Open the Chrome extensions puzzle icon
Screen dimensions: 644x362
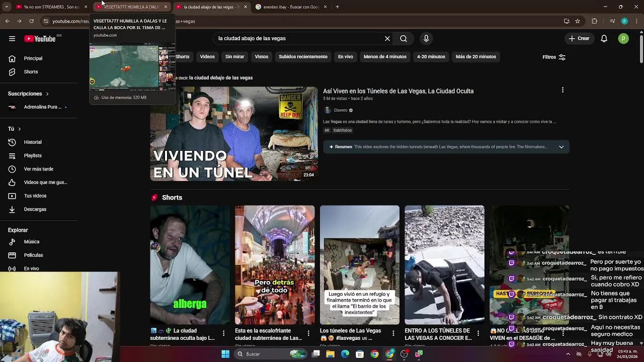pos(595,21)
